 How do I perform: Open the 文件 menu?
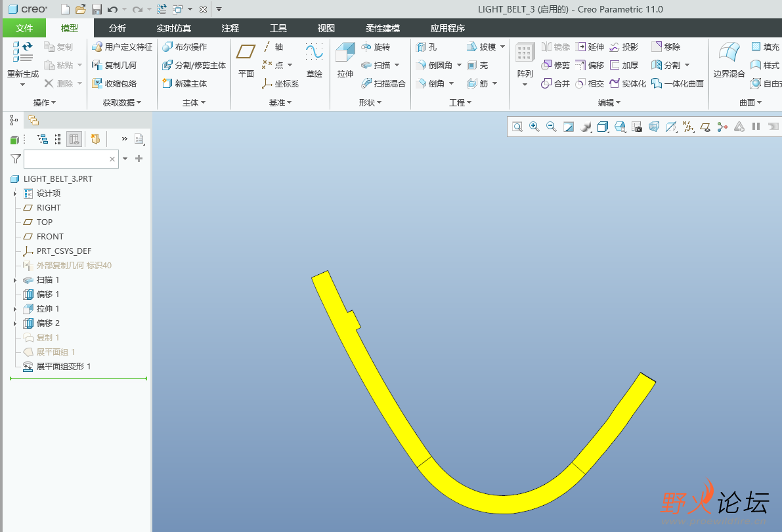tap(24, 28)
